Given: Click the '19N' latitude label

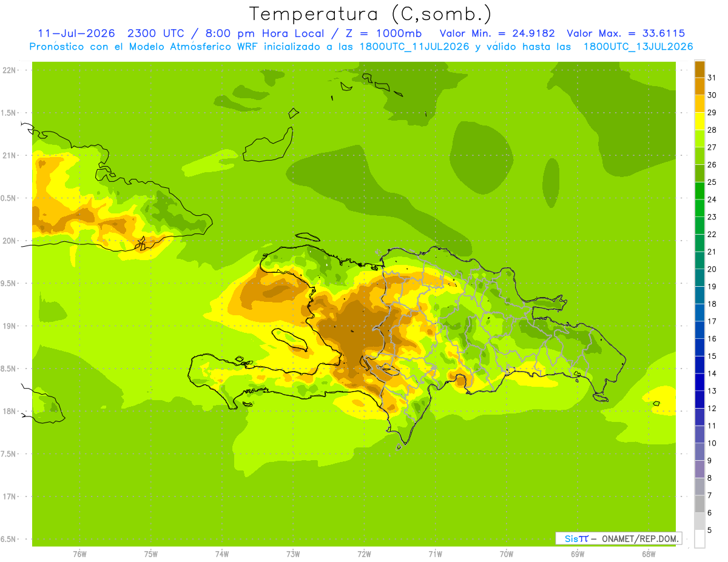Looking at the screenshot, I should click(10, 326).
